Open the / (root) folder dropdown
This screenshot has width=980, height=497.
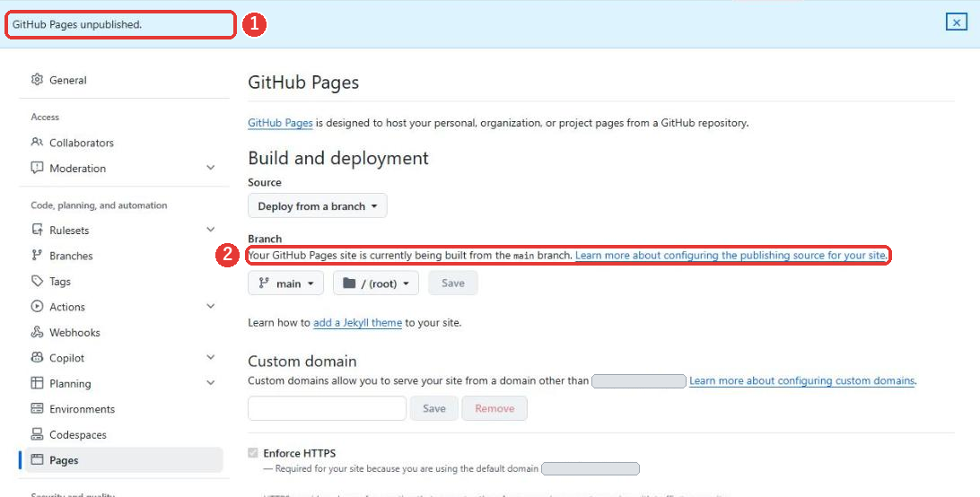(376, 283)
